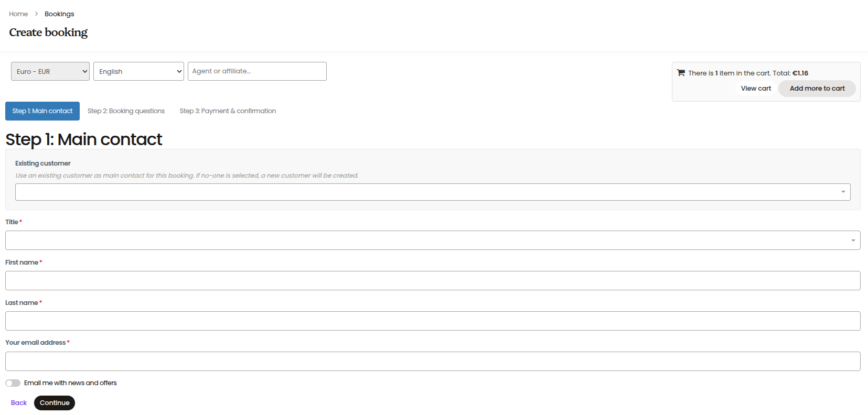868x415 pixels.
Task: Click the Existing customer label
Action: [43, 163]
